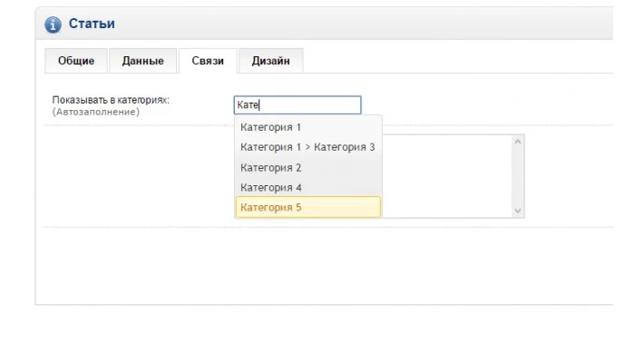644x345 pixels.
Task: Focus the category autocomplete field containing Кате
Action: pyautogui.click(x=298, y=105)
